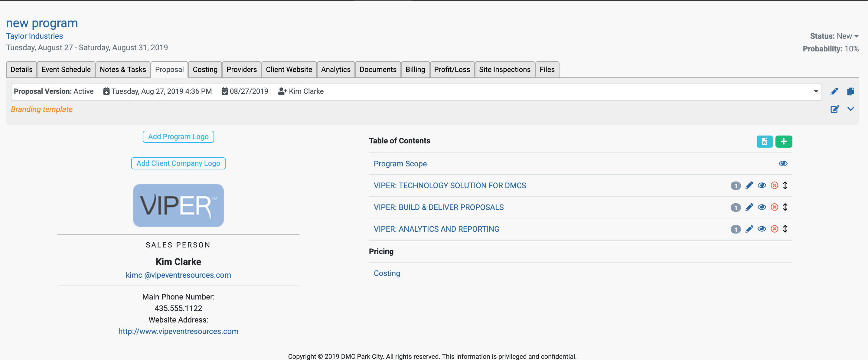Copy the proposal version
The image size is (868, 360).
coord(850,91)
